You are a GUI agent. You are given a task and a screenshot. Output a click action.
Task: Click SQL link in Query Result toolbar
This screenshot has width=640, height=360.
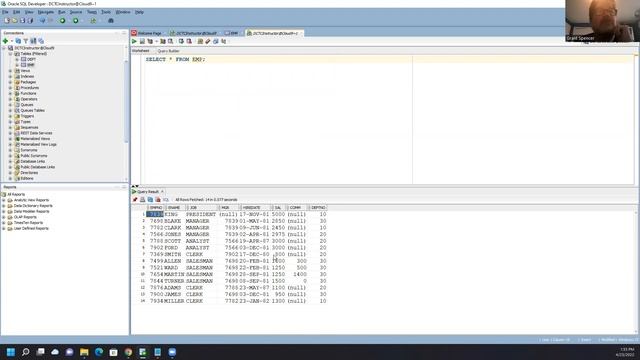[x=166, y=200]
